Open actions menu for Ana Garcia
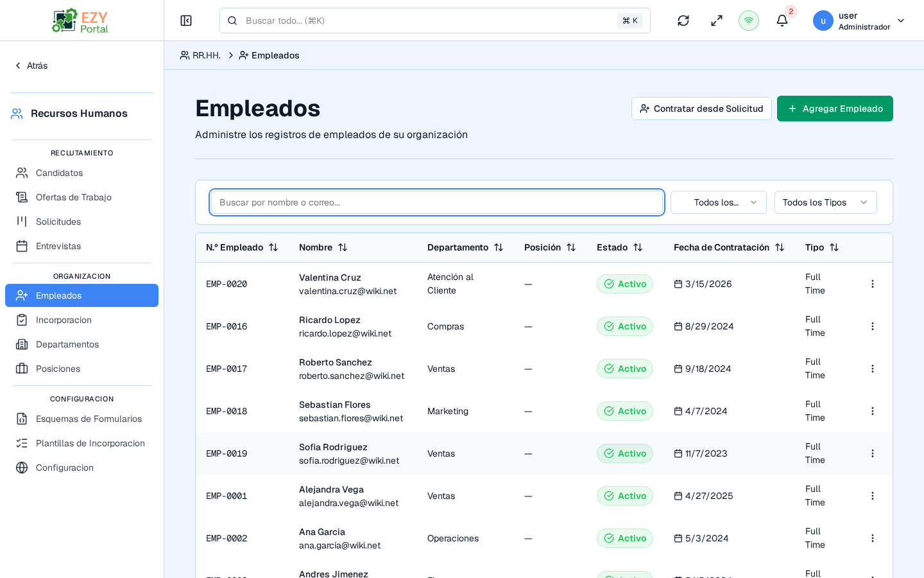This screenshot has width=924, height=578. coord(873,538)
